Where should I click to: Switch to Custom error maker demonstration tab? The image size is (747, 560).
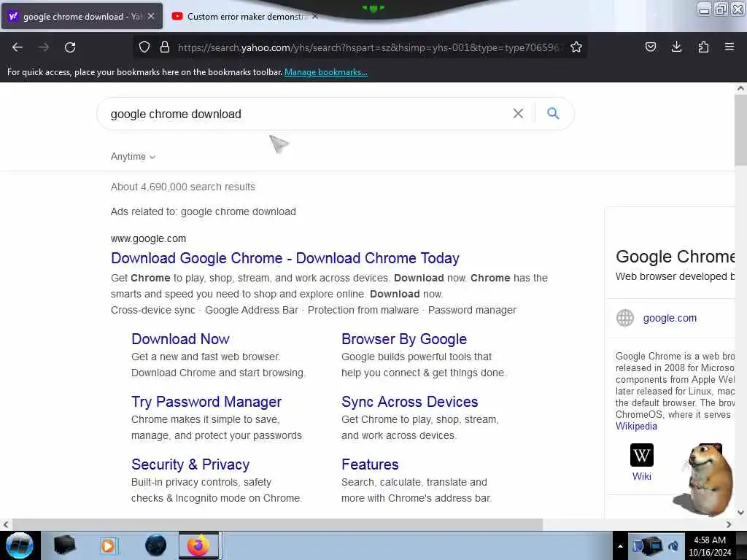[x=244, y=16]
